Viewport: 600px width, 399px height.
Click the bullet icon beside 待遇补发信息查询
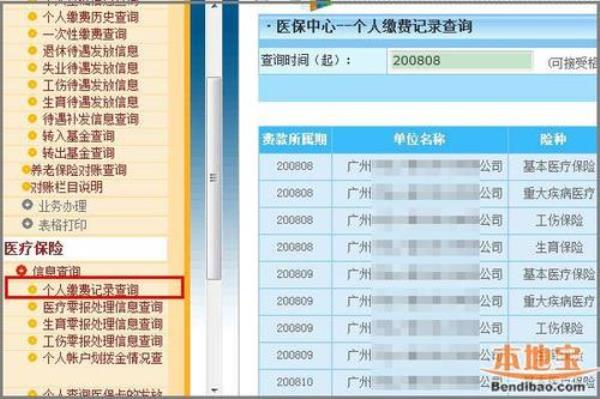pos(33,119)
